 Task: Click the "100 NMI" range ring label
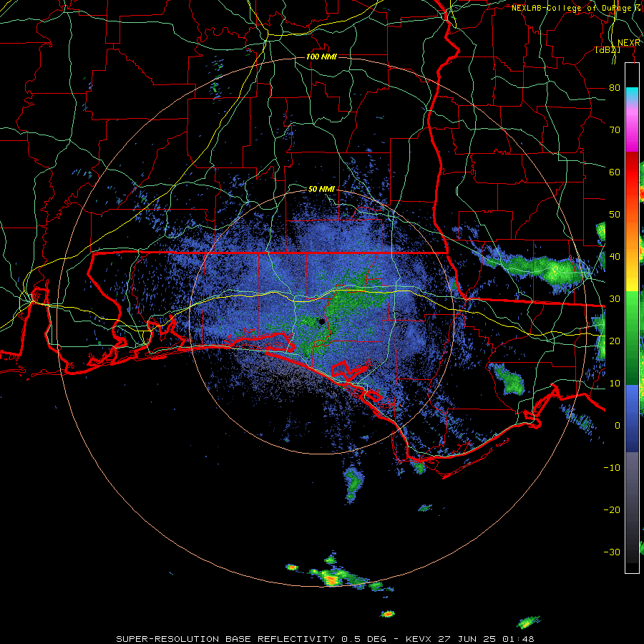pos(321,57)
